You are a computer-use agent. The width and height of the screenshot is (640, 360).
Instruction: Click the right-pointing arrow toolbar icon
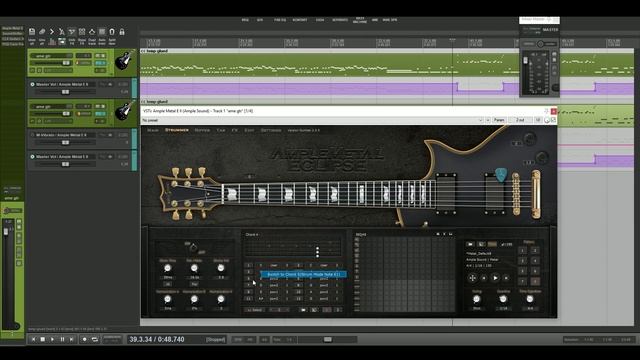[x=52, y=31]
